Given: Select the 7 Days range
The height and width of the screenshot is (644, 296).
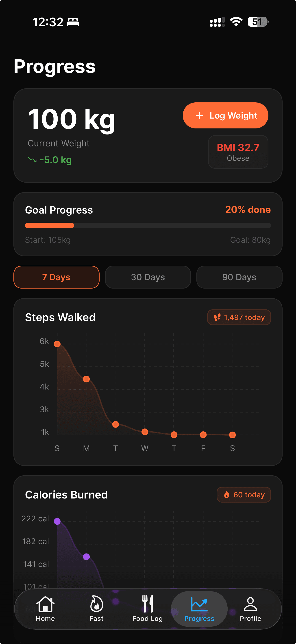Looking at the screenshot, I should [x=57, y=277].
